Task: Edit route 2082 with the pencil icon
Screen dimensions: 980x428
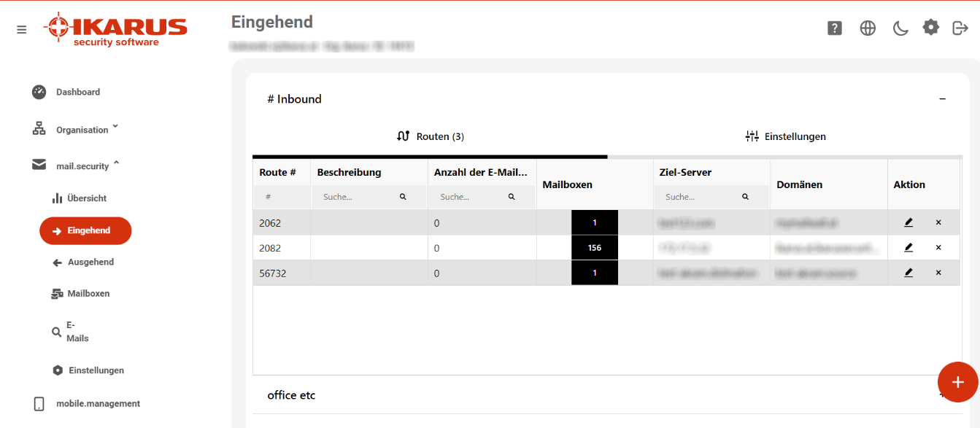Action: click(x=908, y=247)
